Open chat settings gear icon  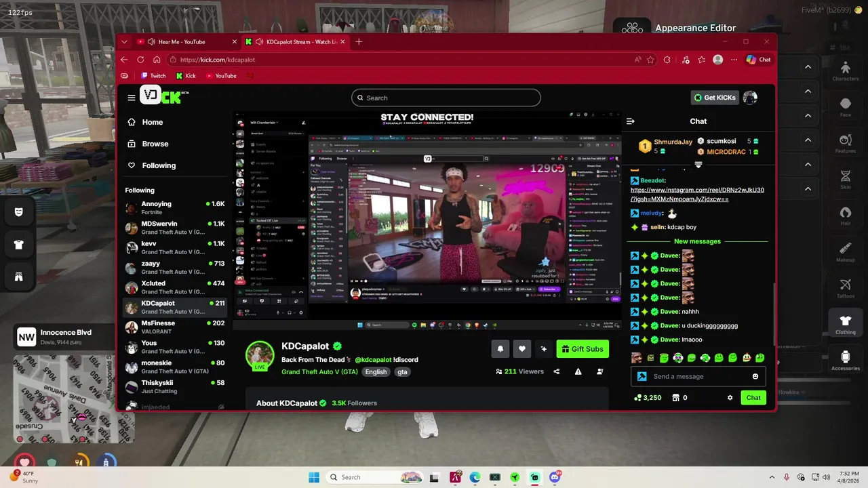[730, 398]
